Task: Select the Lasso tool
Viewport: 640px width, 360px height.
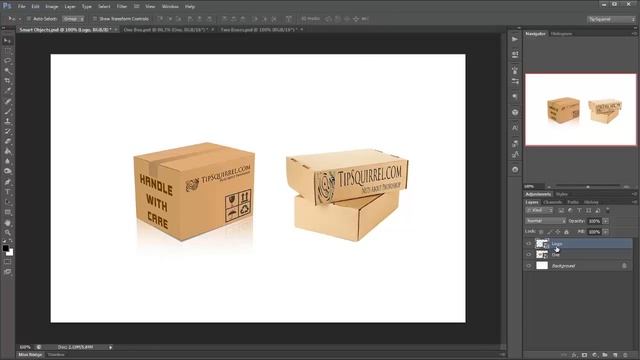Action: tap(7, 61)
